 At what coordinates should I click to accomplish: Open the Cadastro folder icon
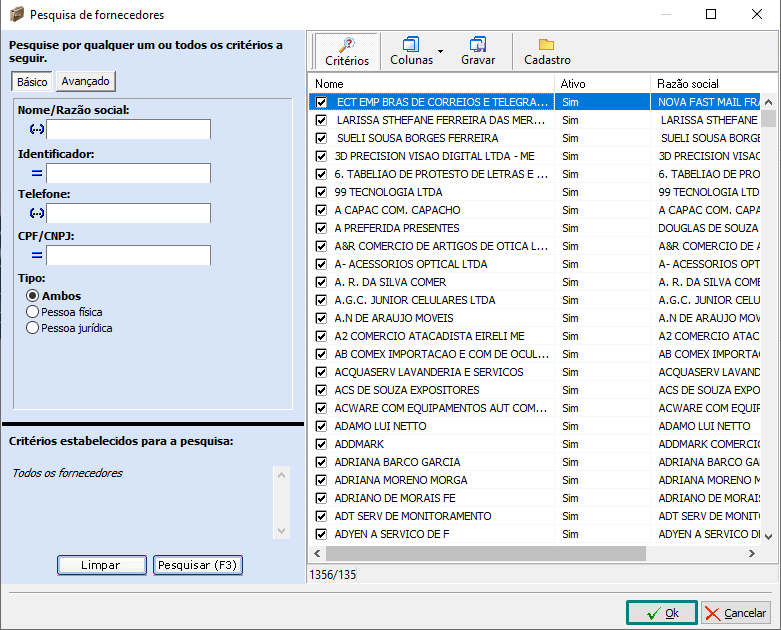pos(546,45)
